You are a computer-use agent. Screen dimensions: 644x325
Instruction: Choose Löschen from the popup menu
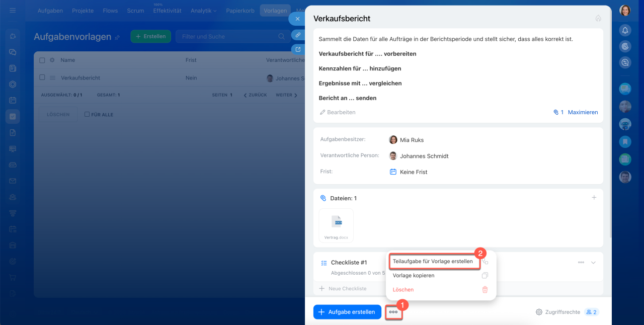point(403,290)
